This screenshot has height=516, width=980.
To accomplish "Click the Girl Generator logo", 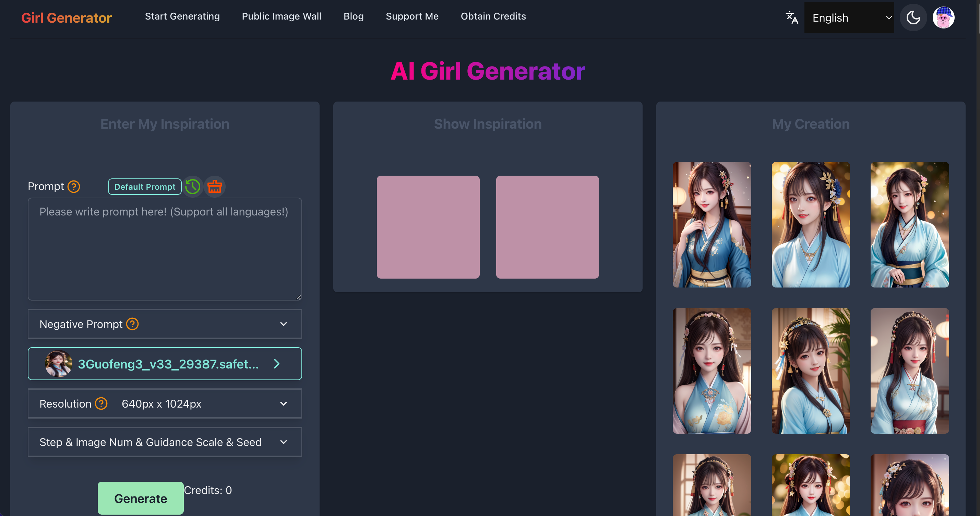I will (x=67, y=17).
